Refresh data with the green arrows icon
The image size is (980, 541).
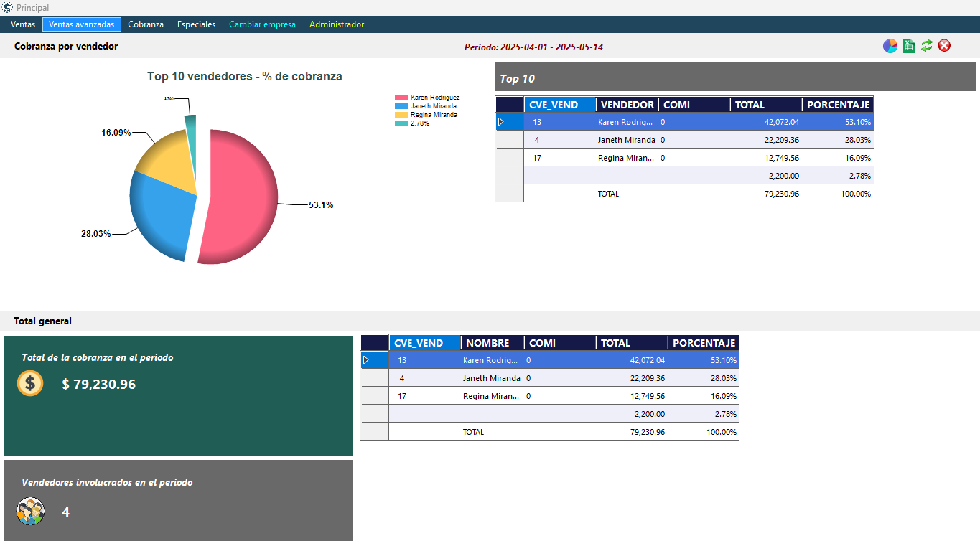click(x=927, y=46)
